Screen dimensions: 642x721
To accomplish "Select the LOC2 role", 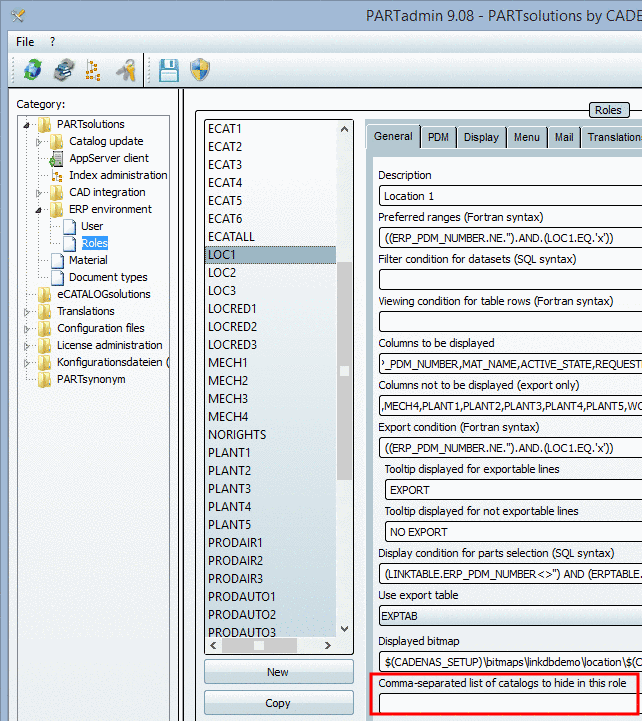I will click(x=270, y=273).
